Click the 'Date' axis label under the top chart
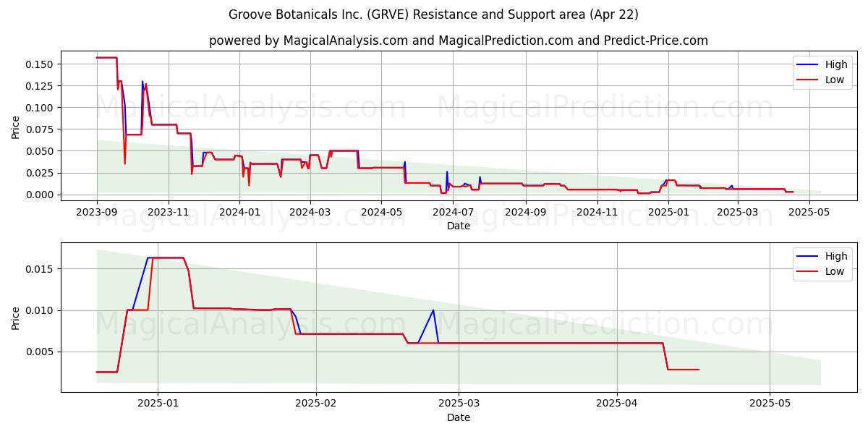Screen dimensions: 868x434 459,226
